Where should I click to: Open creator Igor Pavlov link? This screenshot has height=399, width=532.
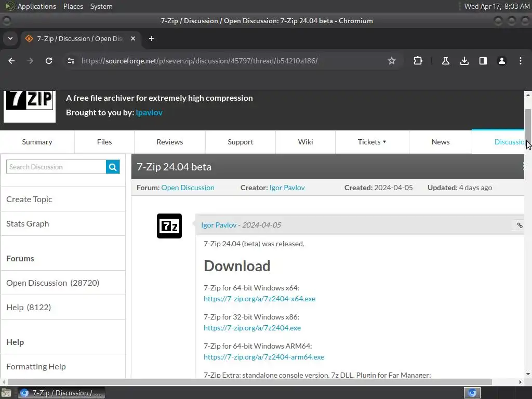coord(287,188)
